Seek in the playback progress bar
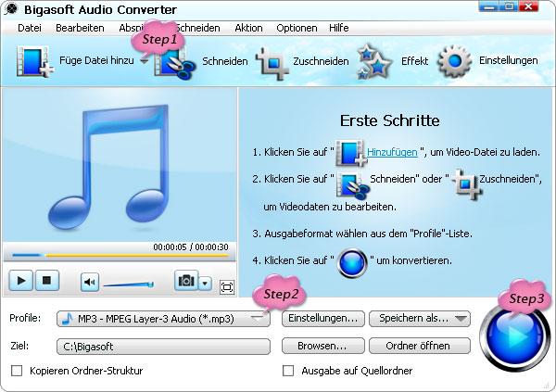The height and width of the screenshot is (392, 556). (x=120, y=255)
